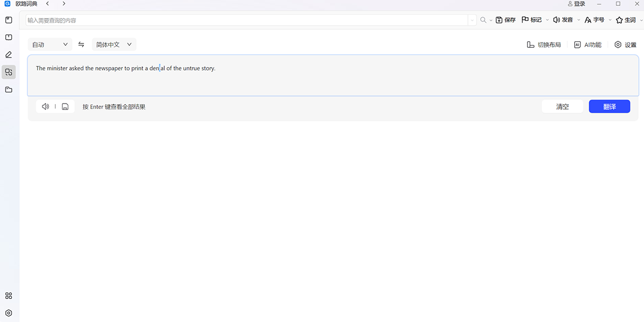Click the save note icon beside the speaker
The width and height of the screenshot is (644, 322).
point(65,107)
